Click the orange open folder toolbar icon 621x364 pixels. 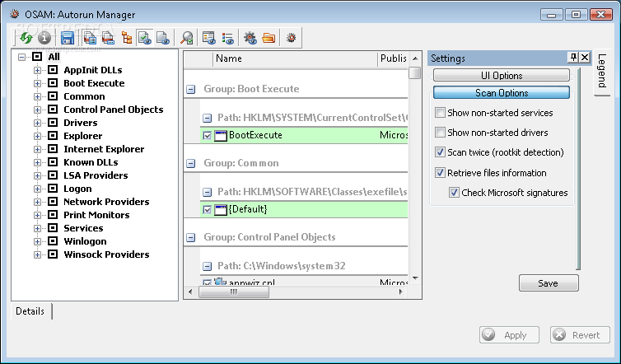click(x=268, y=38)
